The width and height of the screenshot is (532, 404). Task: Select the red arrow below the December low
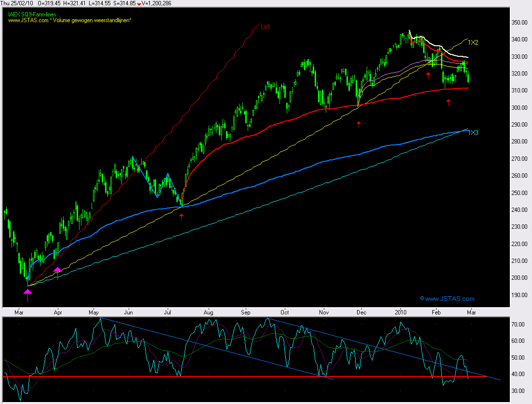point(359,124)
